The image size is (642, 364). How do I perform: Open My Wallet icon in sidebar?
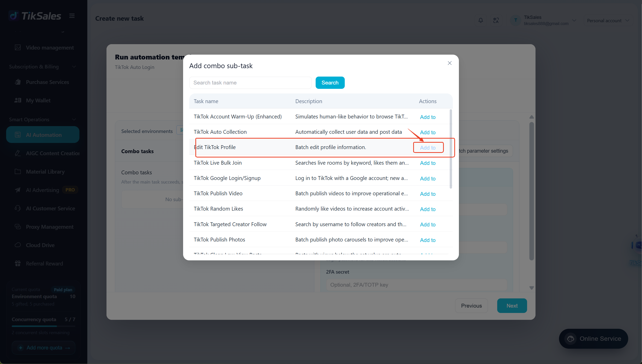pos(18,100)
